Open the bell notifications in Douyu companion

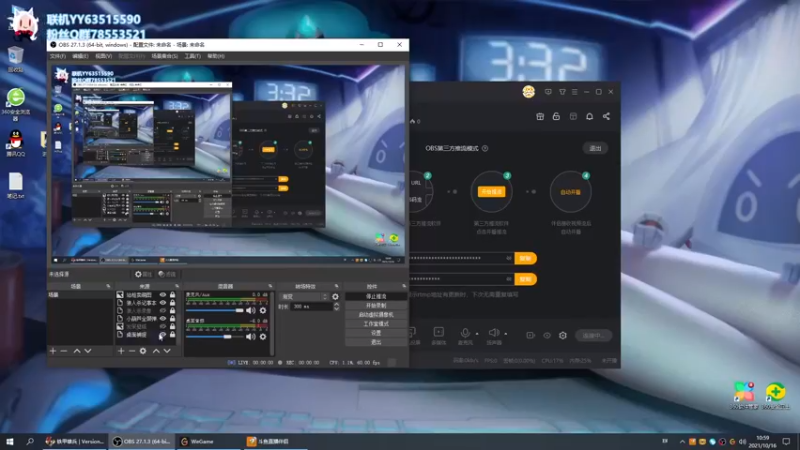click(589, 116)
